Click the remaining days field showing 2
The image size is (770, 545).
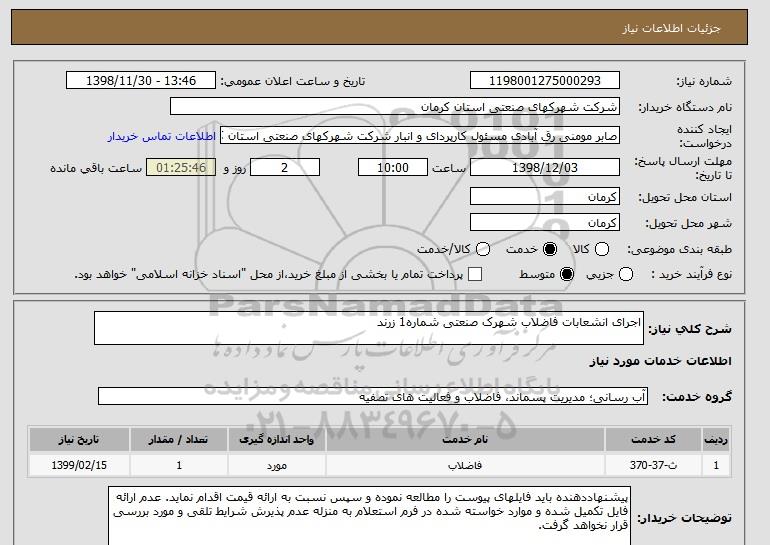point(285,167)
